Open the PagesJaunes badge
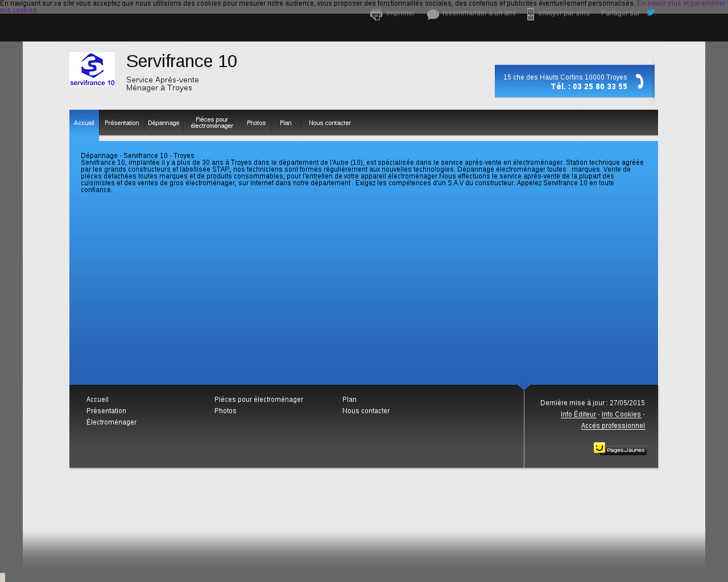Viewport: 728px width, 582px height. 620,449
